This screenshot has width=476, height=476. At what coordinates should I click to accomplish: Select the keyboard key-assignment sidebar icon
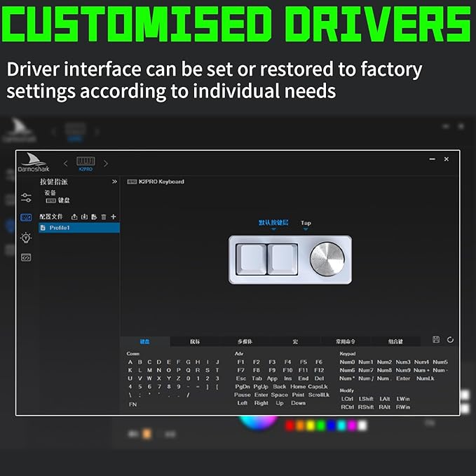(x=26, y=217)
